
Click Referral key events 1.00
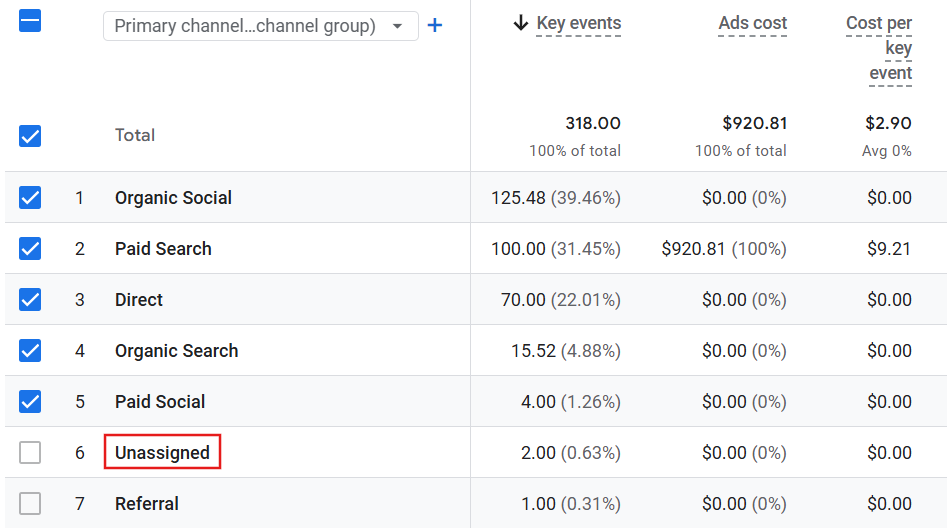click(538, 504)
